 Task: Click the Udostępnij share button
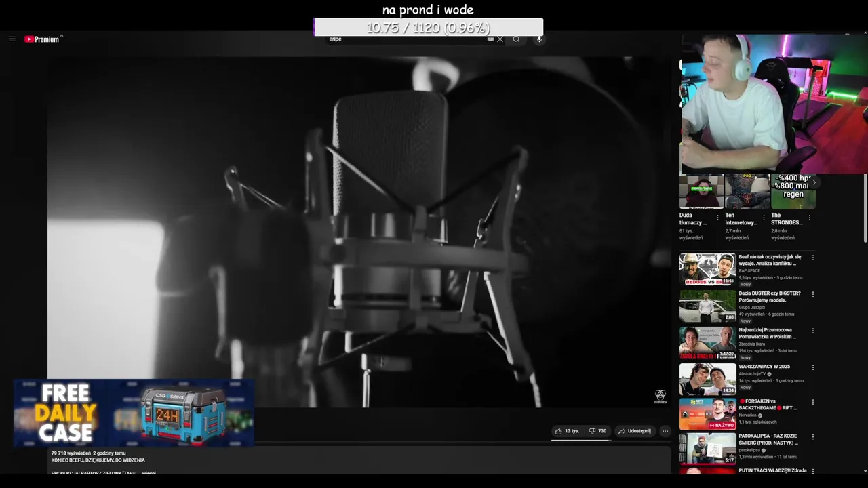(x=634, y=431)
